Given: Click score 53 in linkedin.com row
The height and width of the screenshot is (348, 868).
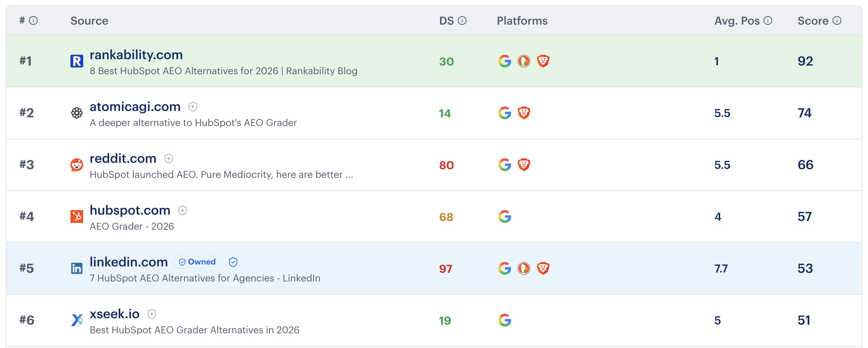Looking at the screenshot, I should 805,268.
